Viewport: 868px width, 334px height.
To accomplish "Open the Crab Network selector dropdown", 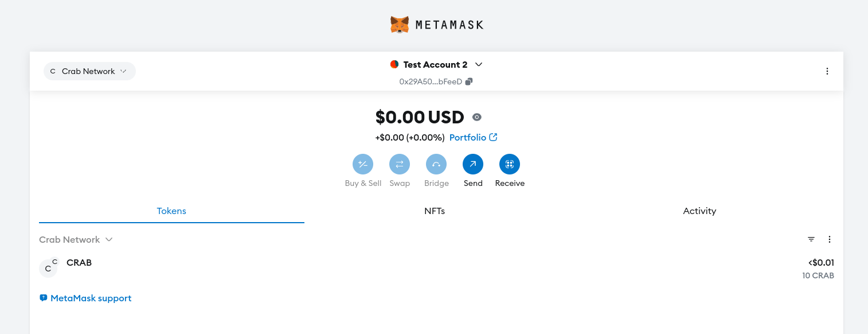I will pos(89,71).
